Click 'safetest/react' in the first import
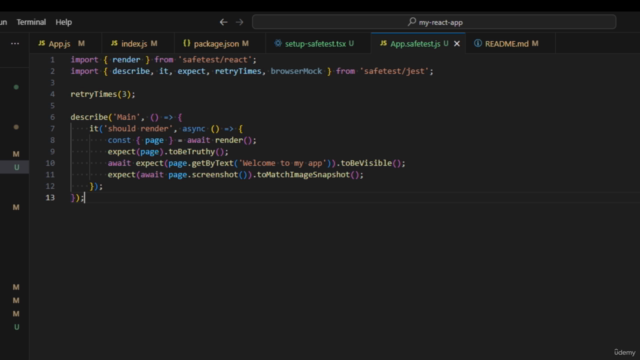Screen dimensions: 640x360 215,60
